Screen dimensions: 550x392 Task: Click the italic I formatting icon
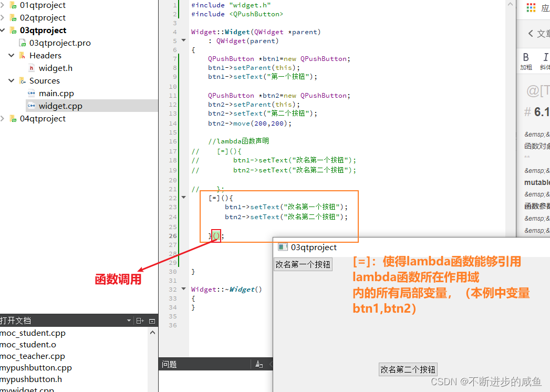coord(545,57)
